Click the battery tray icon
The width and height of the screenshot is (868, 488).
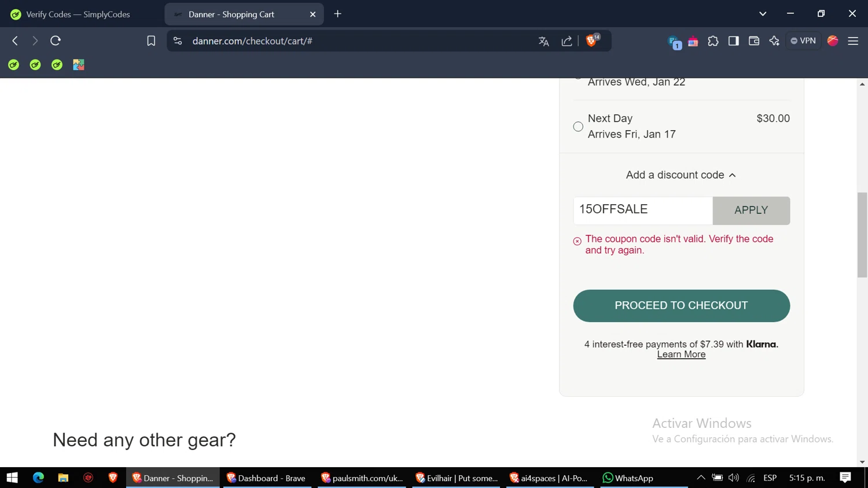(717, 478)
